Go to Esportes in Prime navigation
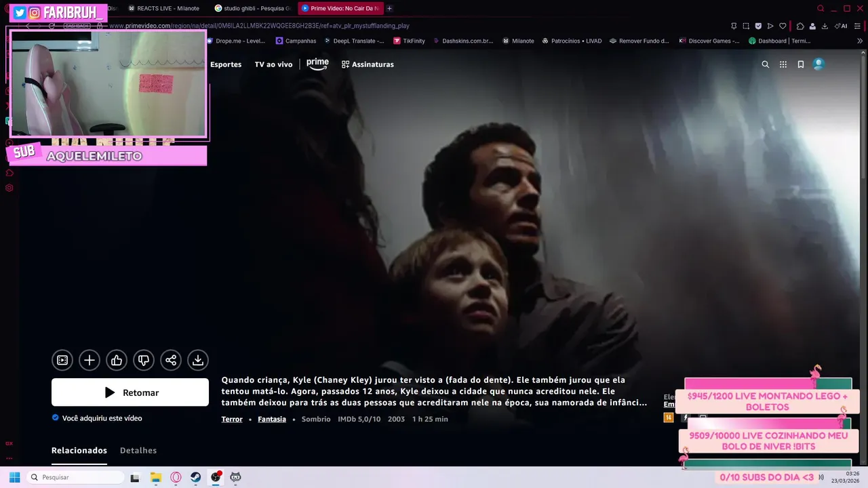The width and height of the screenshot is (868, 488). (226, 64)
